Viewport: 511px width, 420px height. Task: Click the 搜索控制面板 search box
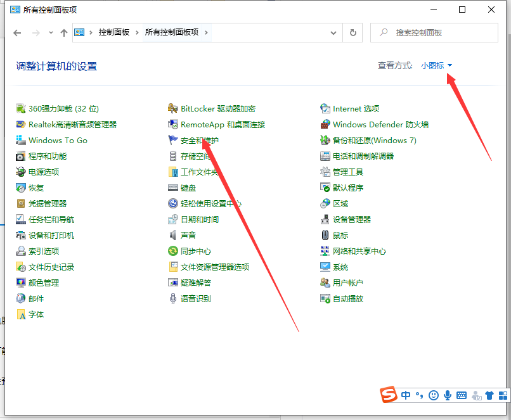437,32
